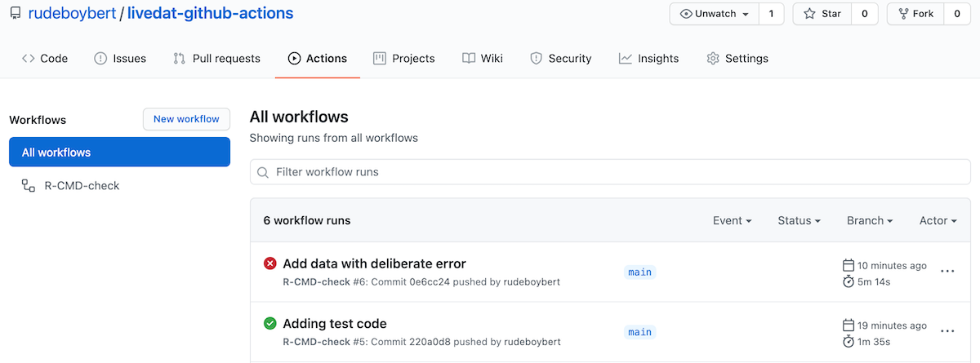Click main branch label on 'Adding test code'

coord(640,332)
